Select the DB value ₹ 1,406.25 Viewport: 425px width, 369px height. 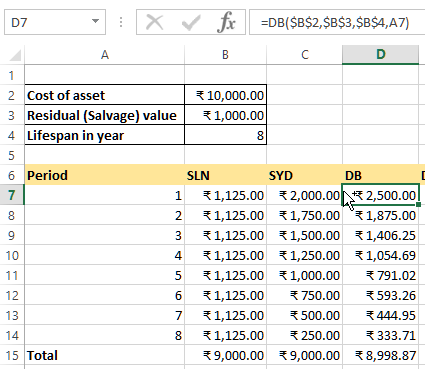tap(380, 235)
